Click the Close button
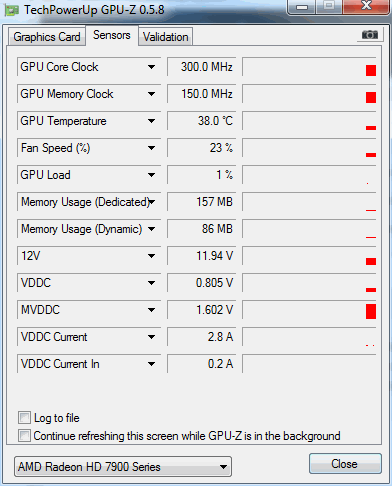The width and height of the screenshot is (392, 486). point(345,464)
